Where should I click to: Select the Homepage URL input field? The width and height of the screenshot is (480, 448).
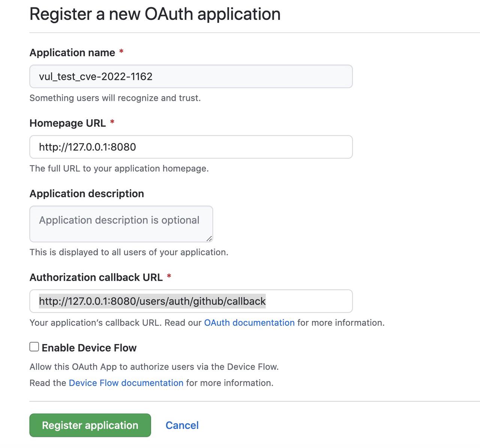coord(190,147)
